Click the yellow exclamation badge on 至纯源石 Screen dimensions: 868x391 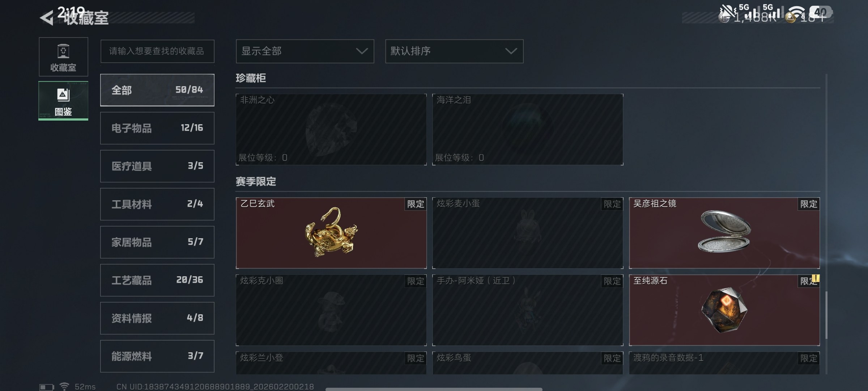tap(816, 278)
